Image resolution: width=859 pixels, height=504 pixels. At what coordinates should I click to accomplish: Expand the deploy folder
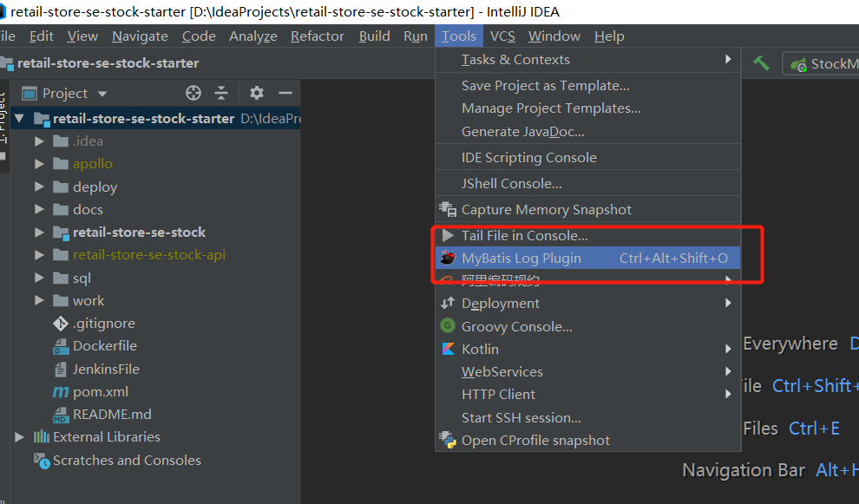tap(39, 187)
